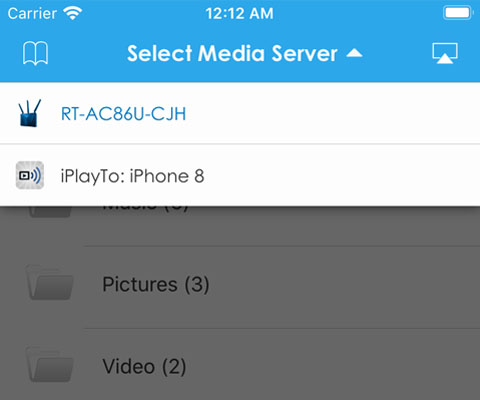
Task: Select the RT-AC86U-CJH server
Action: pos(240,113)
